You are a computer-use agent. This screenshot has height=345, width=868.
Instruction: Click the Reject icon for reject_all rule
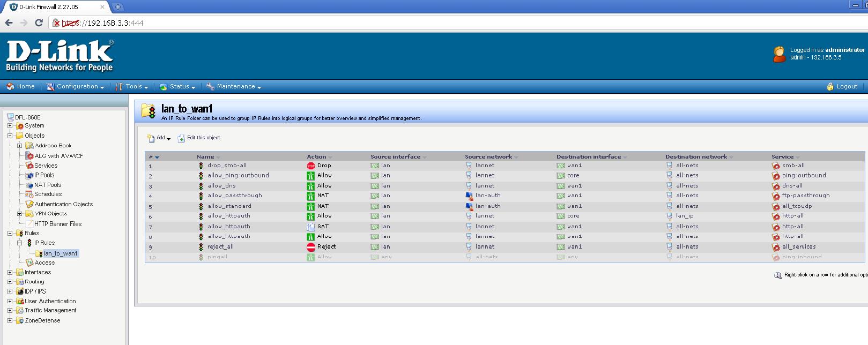pyautogui.click(x=311, y=247)
